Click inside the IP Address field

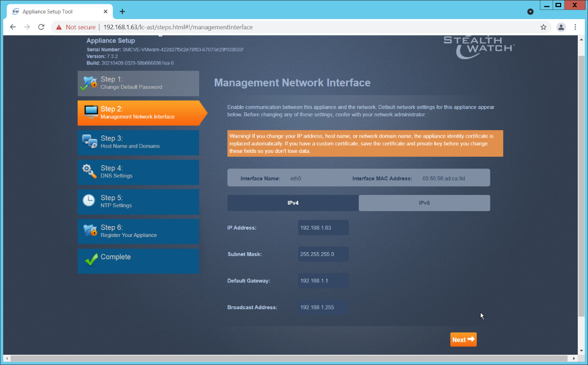pyautogui.click(x=323, y=227)
